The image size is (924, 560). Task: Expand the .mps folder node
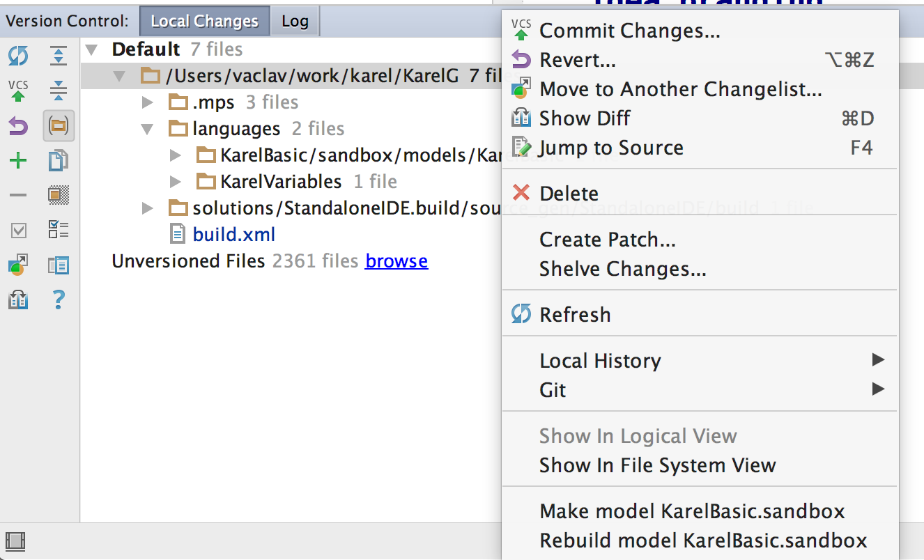[147, 103]
